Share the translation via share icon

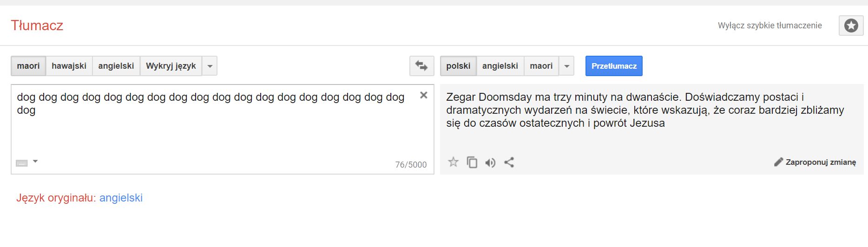[509, 162]
